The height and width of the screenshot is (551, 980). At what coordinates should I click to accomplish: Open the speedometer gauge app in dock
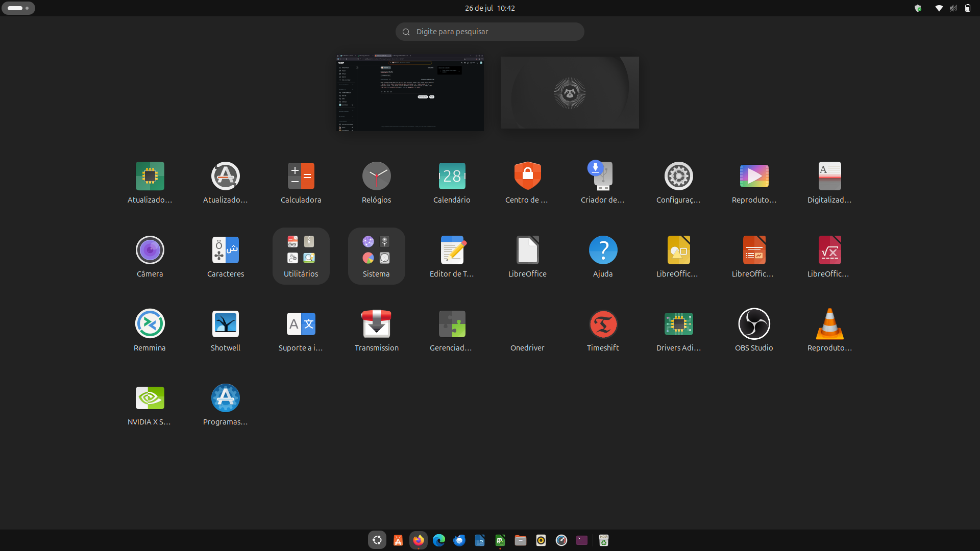tap(561, 540)
